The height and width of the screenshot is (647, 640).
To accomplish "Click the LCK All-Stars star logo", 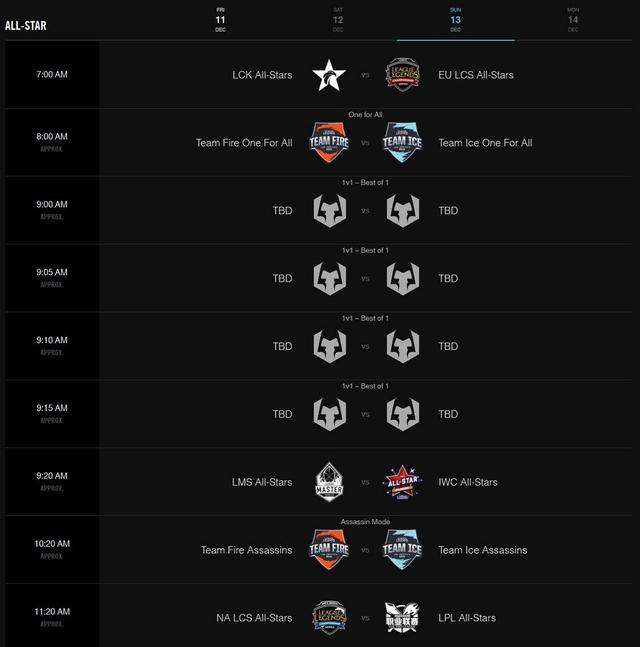I will pyautogui.click(x=329, y=75).
